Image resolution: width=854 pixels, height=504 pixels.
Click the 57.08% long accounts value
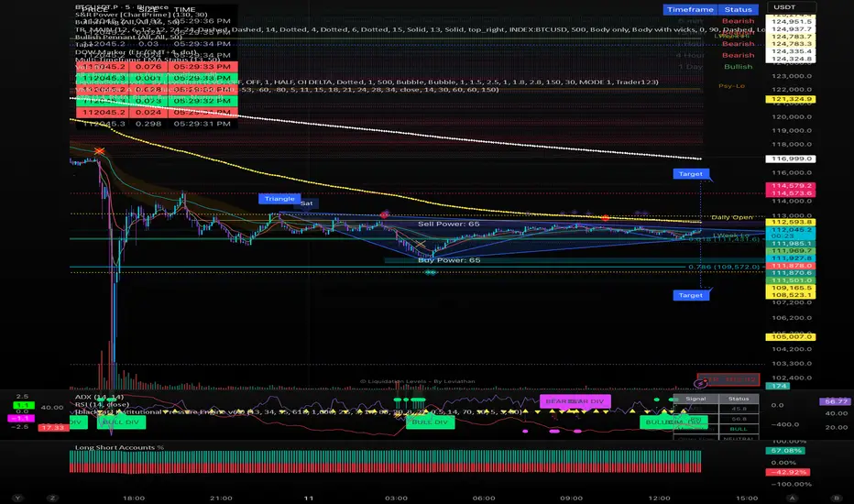787,451
